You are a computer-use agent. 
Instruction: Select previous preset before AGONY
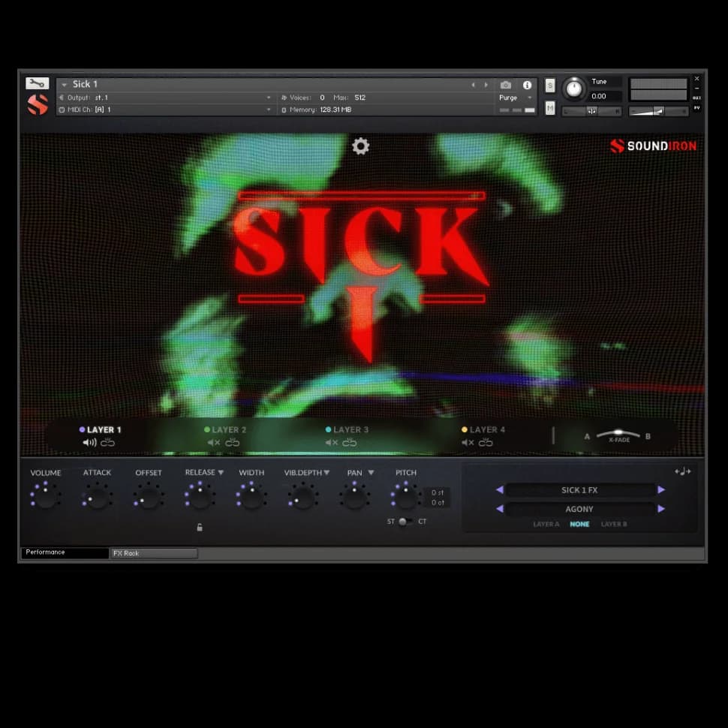click(x=500, y=509)
